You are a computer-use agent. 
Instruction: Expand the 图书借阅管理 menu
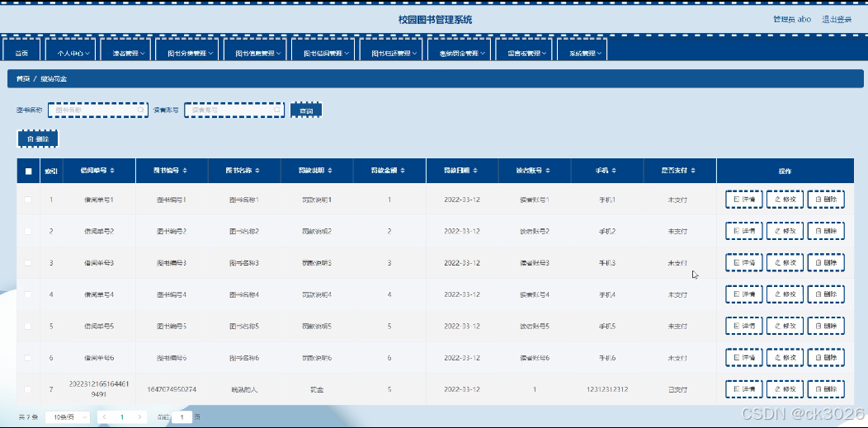(x=323, y=51)
